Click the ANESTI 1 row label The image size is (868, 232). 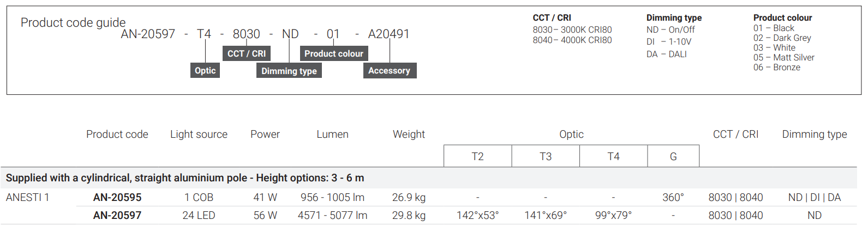28,197
